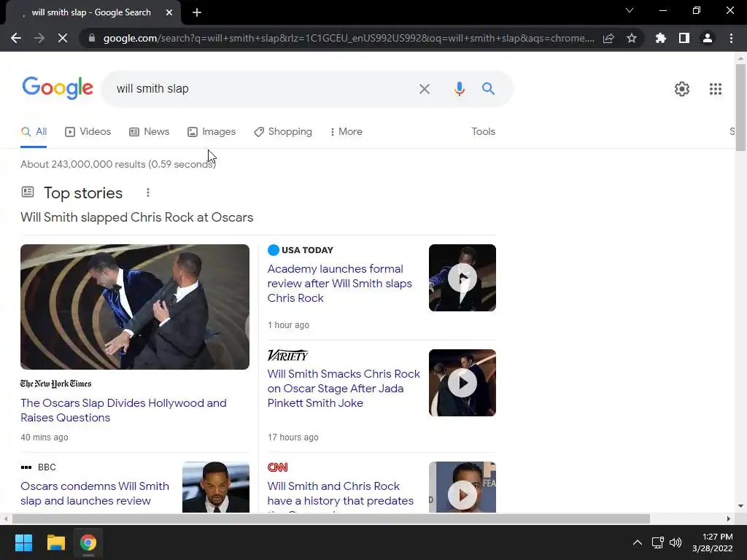Viewport: 747px width, 560px height.
Task: Open the volume speaker tray icon
Action: click(675, 542)
